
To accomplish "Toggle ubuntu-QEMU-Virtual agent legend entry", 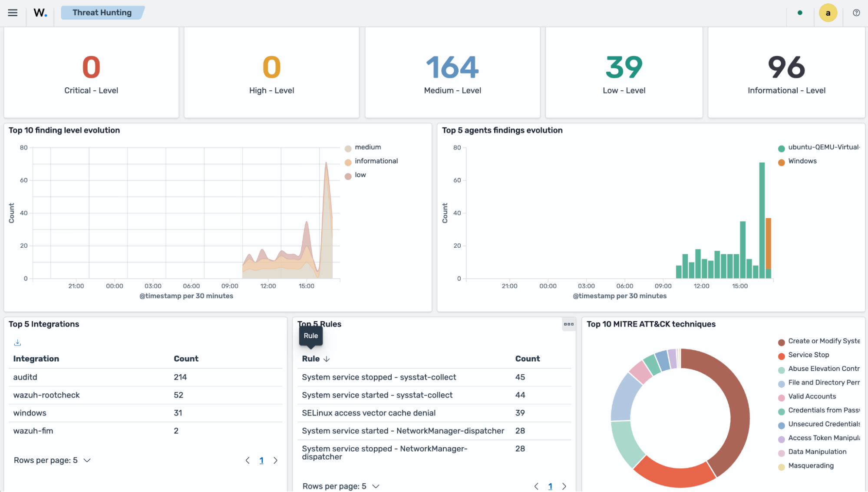I will pyautogui.click(x=824, y=147).
